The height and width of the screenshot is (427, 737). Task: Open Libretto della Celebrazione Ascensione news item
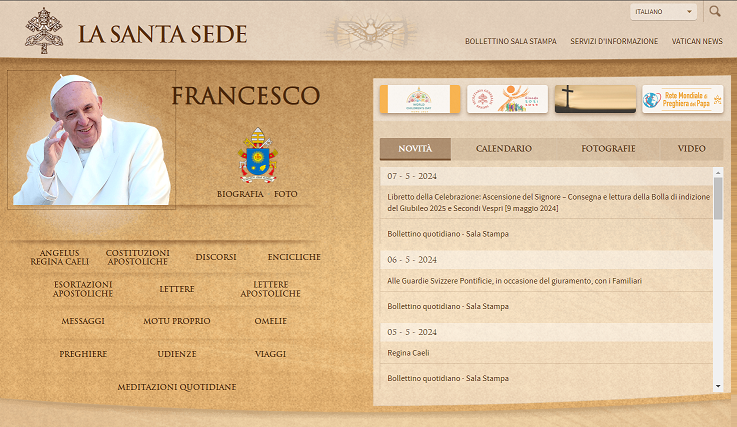click(547, 203)
